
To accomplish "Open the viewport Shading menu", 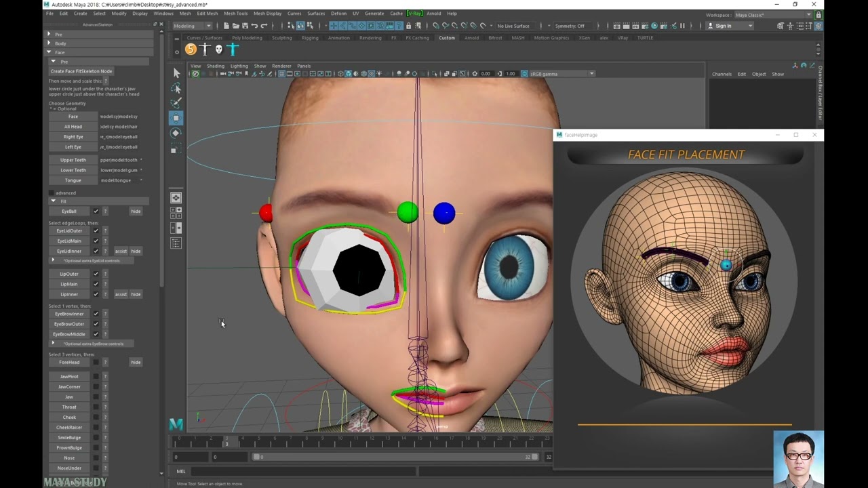I will click(x=216, y=66).
